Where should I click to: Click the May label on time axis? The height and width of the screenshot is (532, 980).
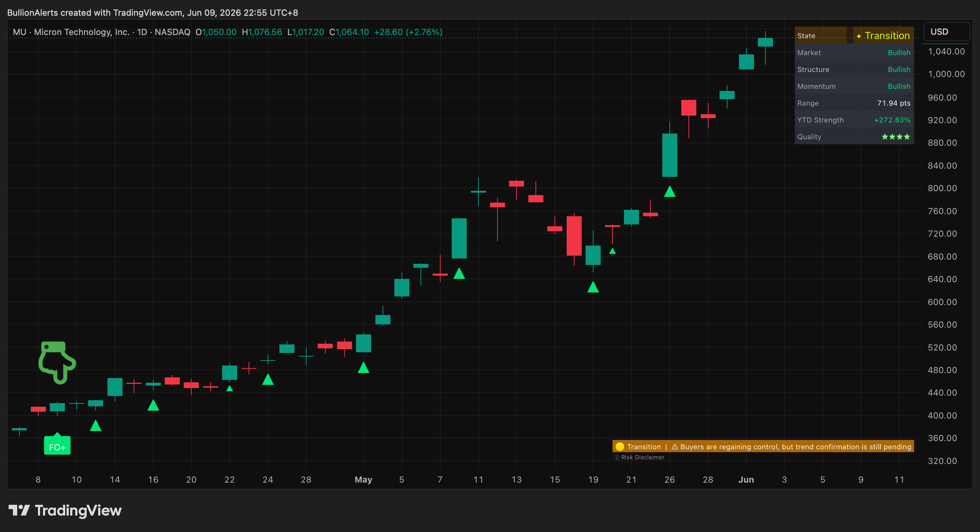coord(363,479)
